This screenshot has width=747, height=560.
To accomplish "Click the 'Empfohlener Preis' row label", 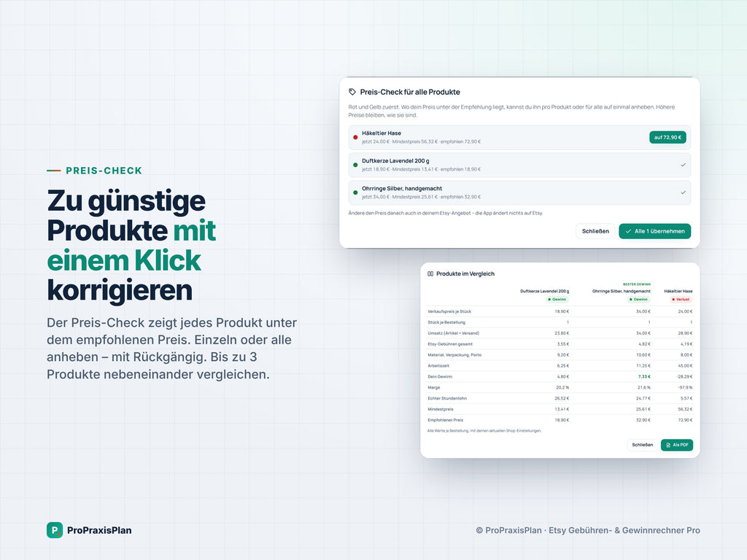I will pyautogui.click(x=446, y=420).
